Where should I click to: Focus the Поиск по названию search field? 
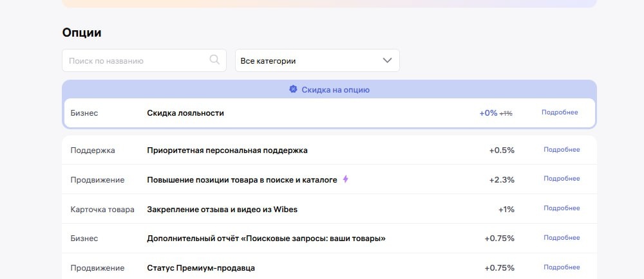(144, 60)
